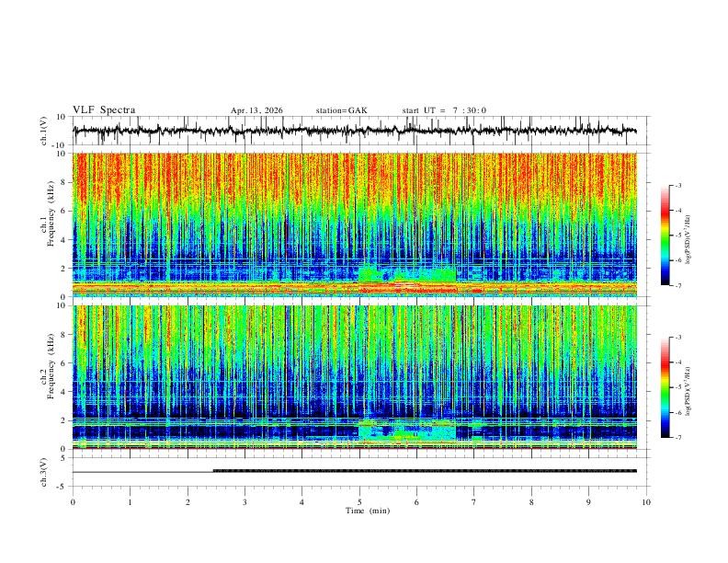Click the ch.1 "Frequency (kHz)" axis label
728x563 pixels.
point(51,213)
